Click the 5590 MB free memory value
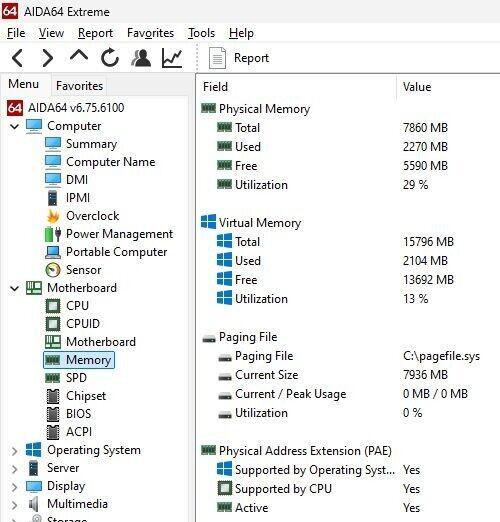Screen dimensions: 500x522 click(x=425, y=166)
